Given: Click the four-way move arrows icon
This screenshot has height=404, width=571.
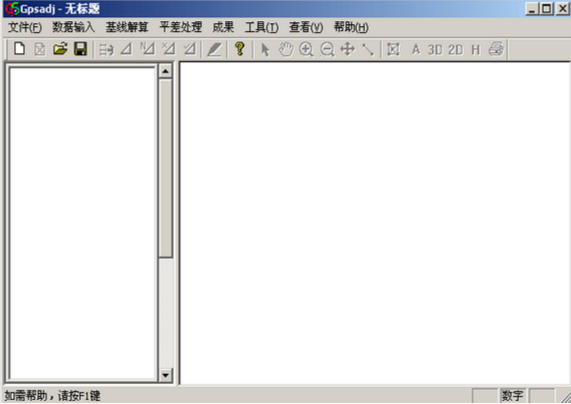Looking at the screenshot, I should coord(348,49).
